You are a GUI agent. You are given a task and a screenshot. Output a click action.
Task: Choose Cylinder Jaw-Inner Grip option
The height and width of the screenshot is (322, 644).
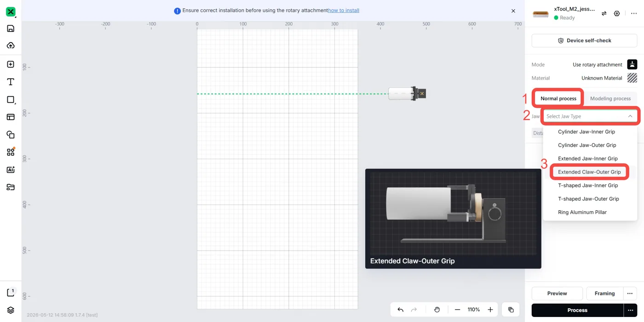click(586, 132)
